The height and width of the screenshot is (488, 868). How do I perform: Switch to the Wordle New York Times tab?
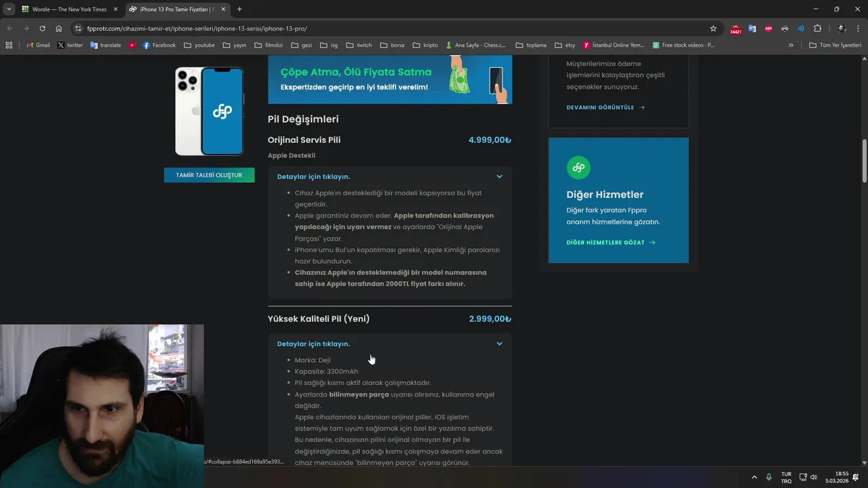coord(69,9)
